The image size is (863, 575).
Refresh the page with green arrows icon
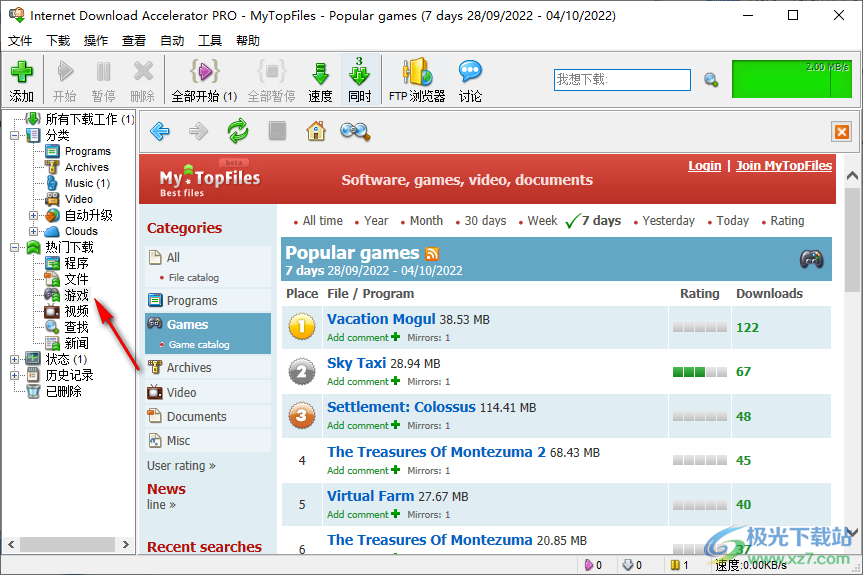point(238,131)
